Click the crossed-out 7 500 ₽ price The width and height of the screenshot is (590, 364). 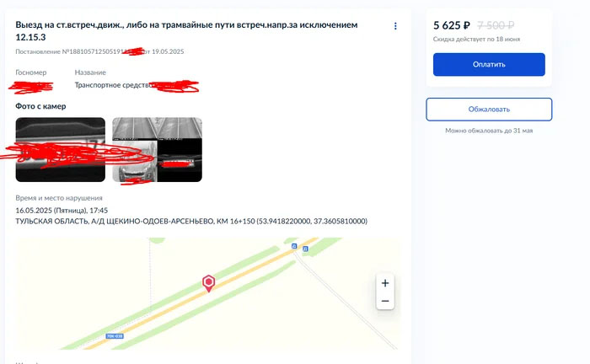tap(496, 25)
